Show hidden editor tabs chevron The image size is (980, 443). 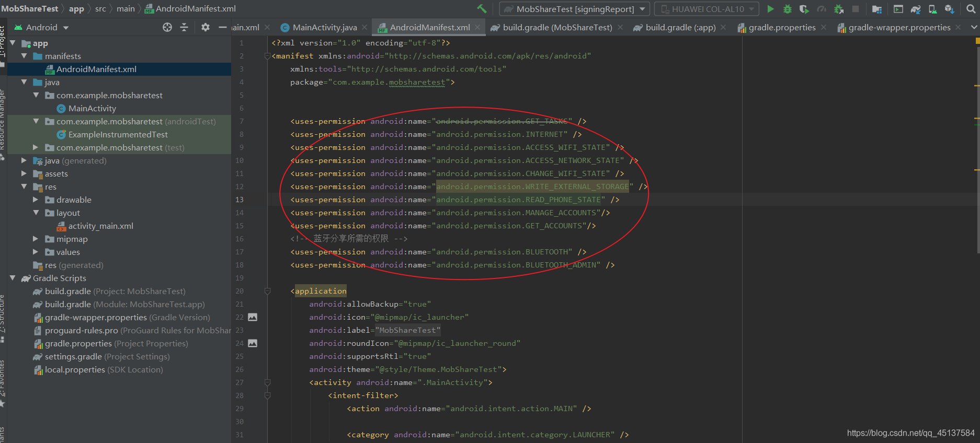pyautogui.click(x=974, y=27)
